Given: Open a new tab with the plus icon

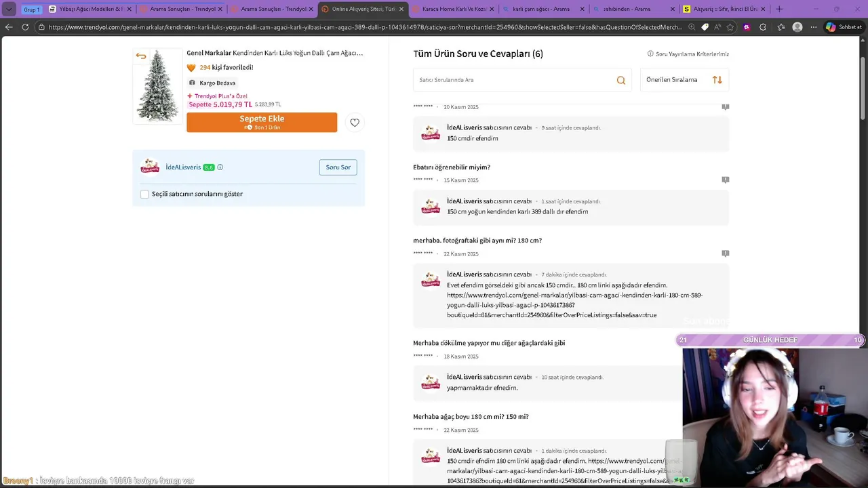Looking at the screenshot, I should [x=778, y=9].
